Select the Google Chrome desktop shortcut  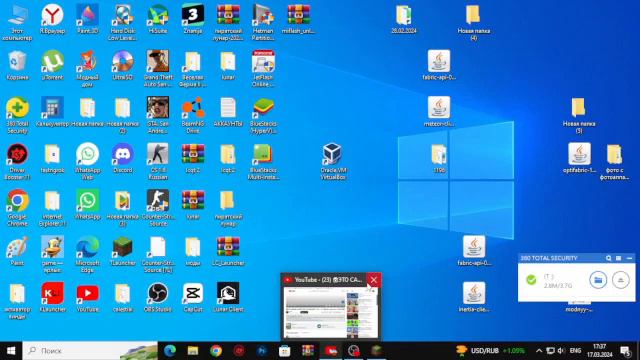pyautogui.click(x=17, y=209)
